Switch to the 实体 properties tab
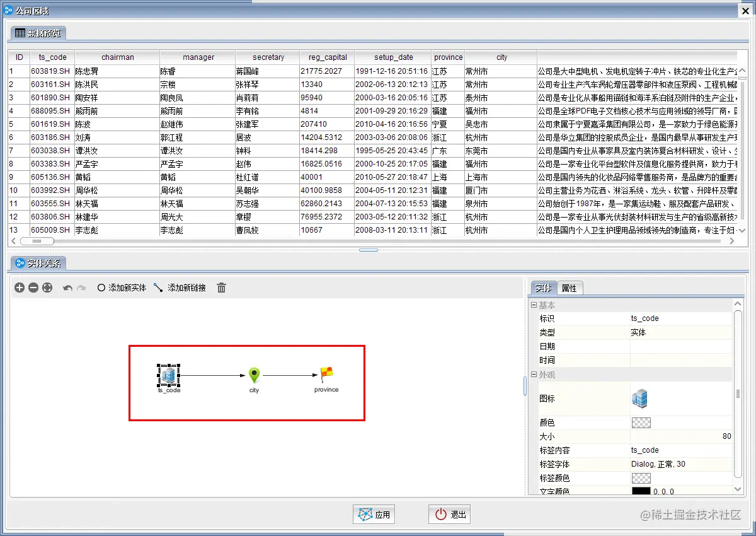756x536 pixels. click(x=543, y=288)
